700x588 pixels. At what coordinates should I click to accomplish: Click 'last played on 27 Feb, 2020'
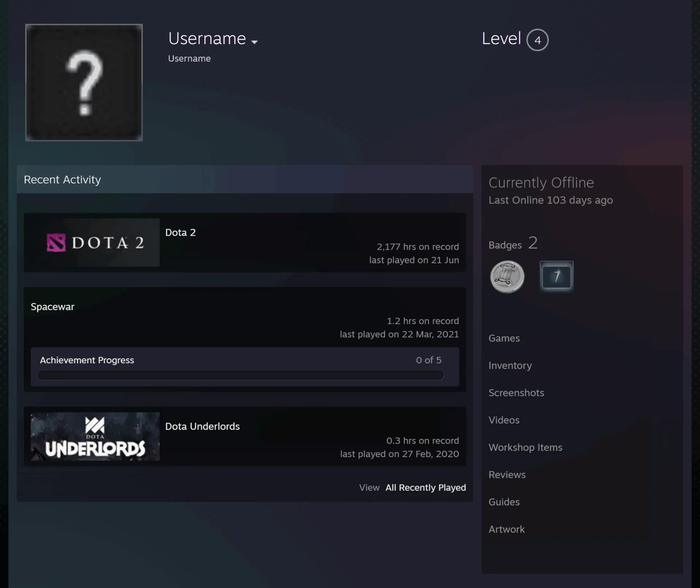tap(400, 454)
